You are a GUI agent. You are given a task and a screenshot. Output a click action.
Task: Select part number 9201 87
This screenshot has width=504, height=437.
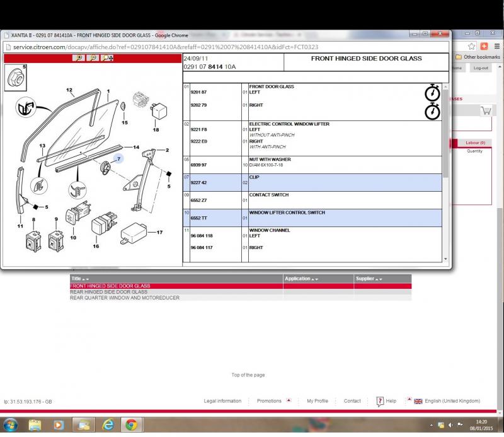198,92
